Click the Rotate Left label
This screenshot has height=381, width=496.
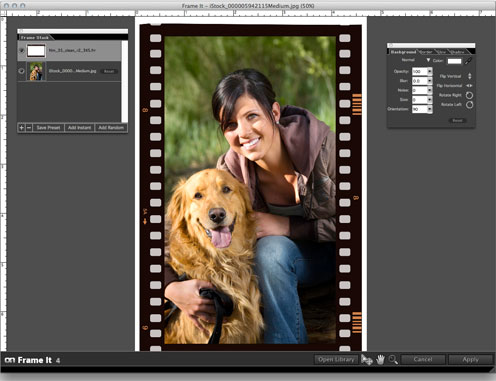(451, 104)
